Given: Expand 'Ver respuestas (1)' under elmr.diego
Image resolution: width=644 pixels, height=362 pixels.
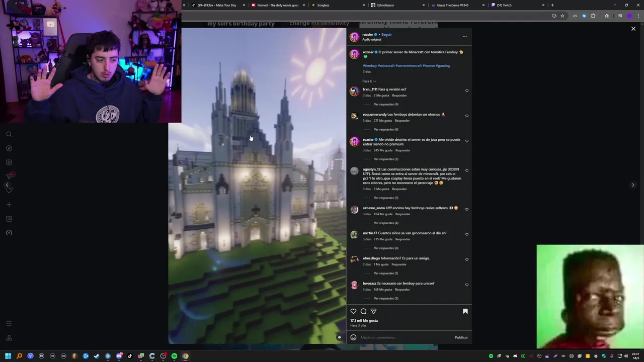Looking at the screenshot, I should coord(386,273).
